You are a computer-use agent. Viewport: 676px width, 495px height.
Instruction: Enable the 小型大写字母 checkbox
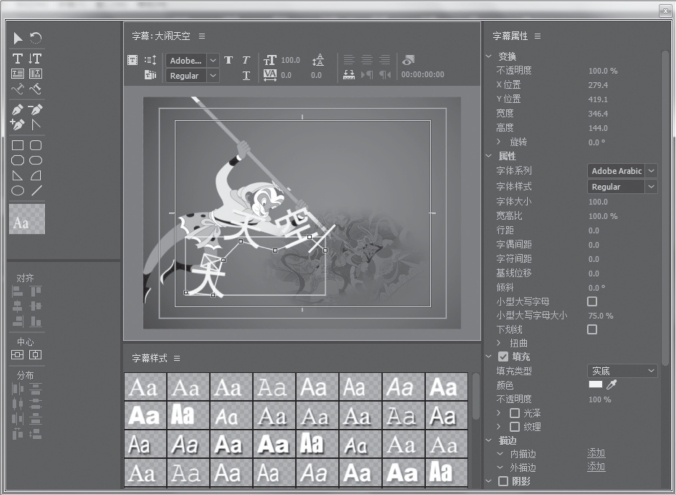(592, 301)
